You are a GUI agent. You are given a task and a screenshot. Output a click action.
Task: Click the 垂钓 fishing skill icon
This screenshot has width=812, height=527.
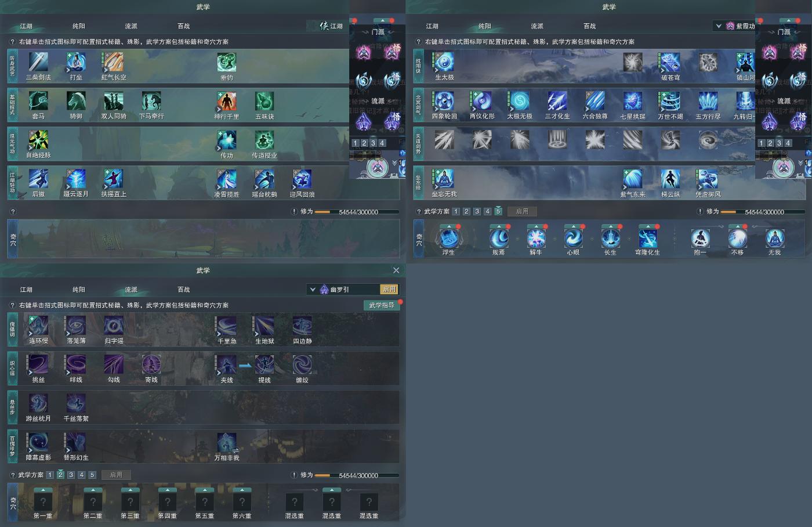pyautogui.click(x=227, y=62)
